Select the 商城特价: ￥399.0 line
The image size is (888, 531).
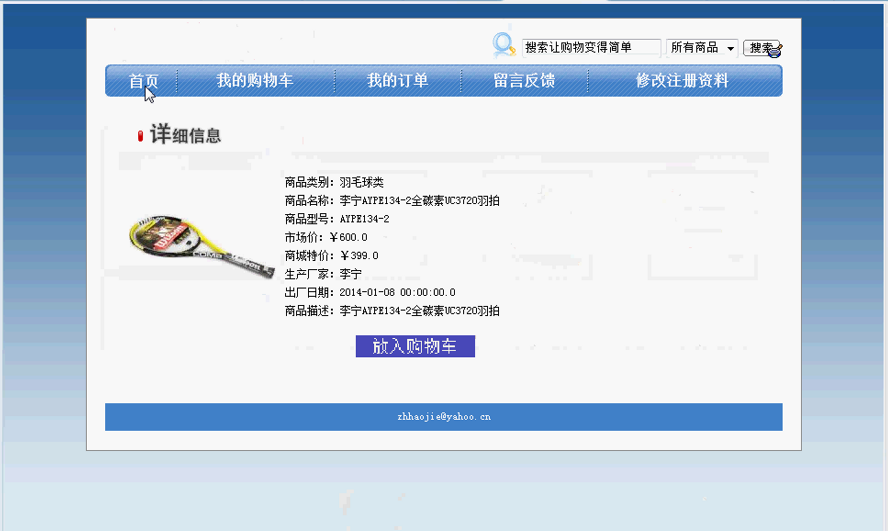332,255
